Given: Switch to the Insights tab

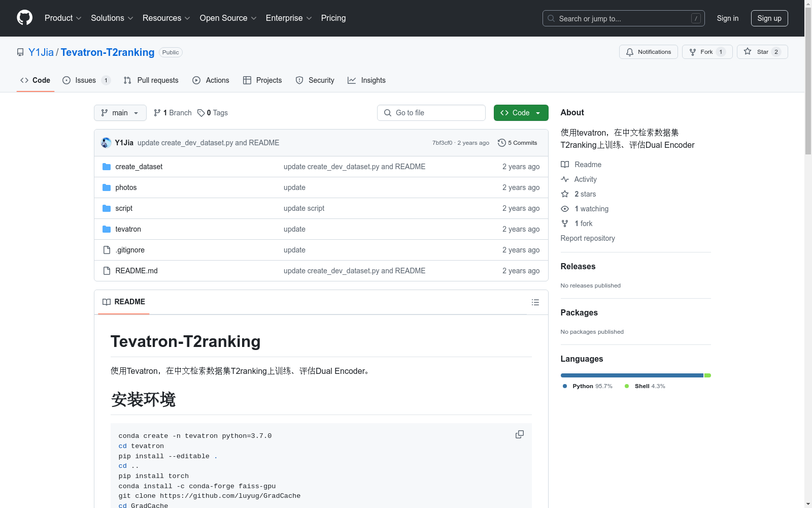Looking at the screenshot, I should point(366,80).
